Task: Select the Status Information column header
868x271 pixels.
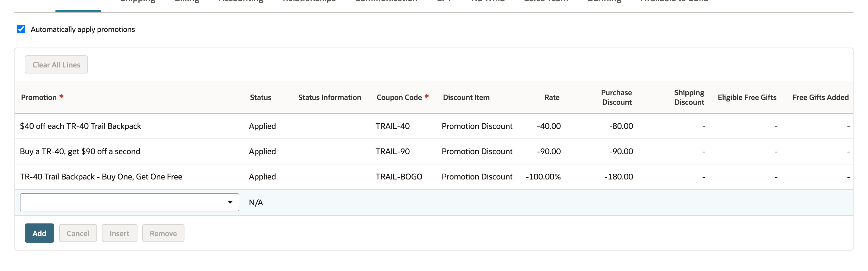Action: [x=329, y=97]
